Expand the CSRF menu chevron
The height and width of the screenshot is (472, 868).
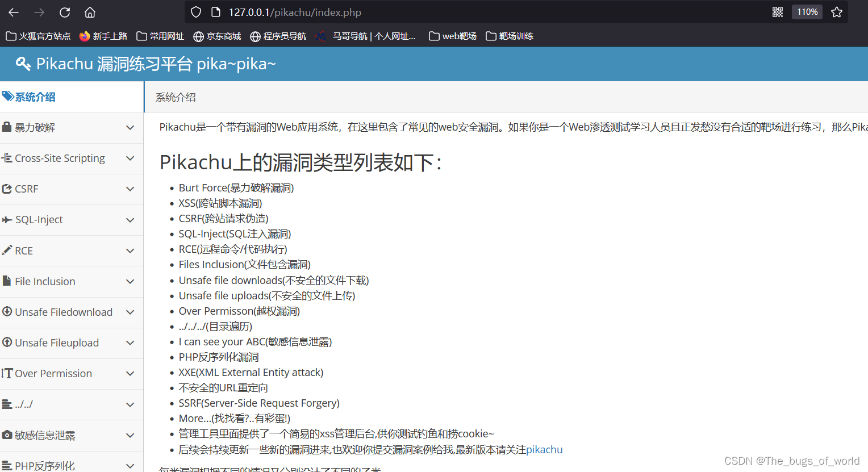click(130, 189)
